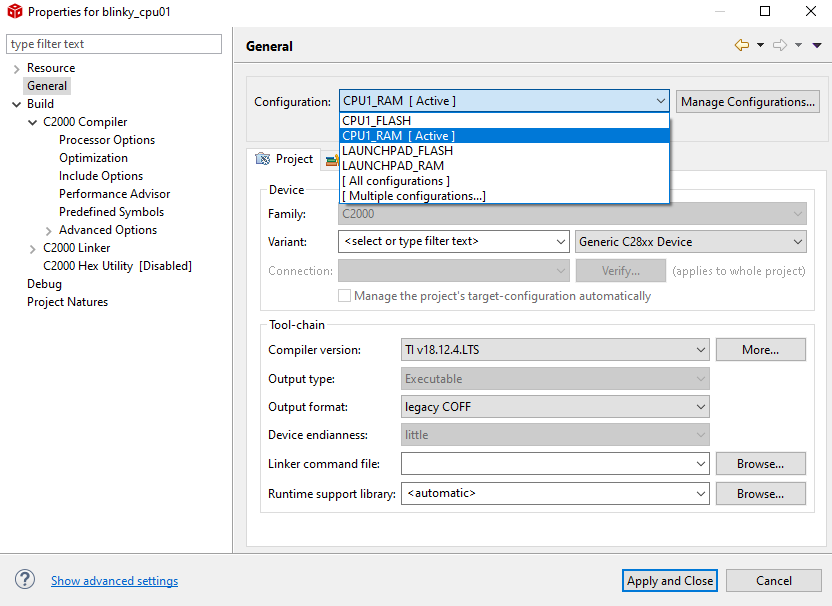Expand the C2000 Linker tree node
The width and height of the screenshot is (832, 606).
click(33, 248)
